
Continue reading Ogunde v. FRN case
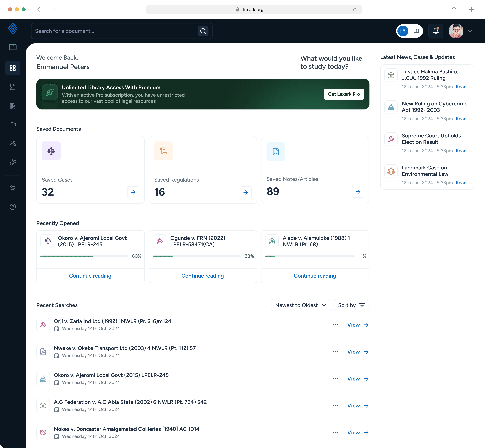[x=202, y=276]
